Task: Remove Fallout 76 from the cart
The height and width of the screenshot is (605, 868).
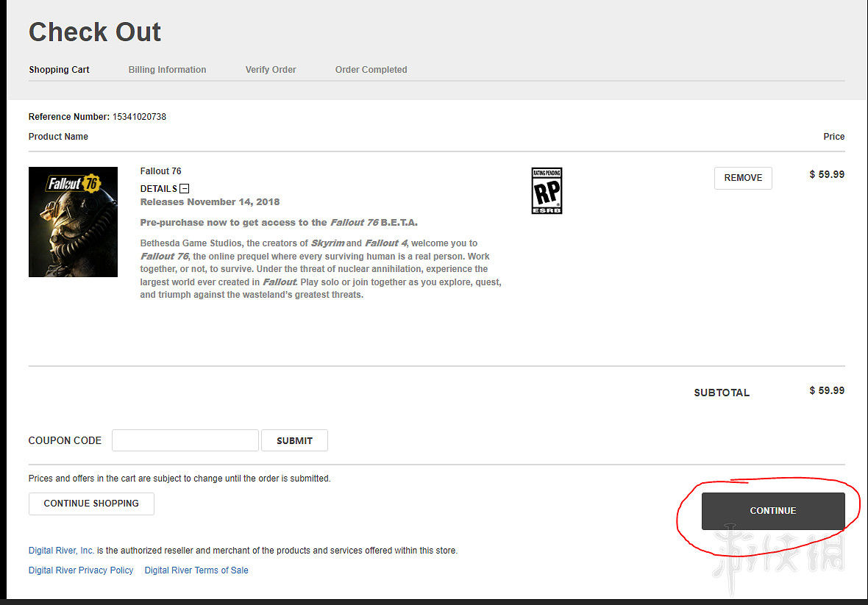Action: point(742,178)
